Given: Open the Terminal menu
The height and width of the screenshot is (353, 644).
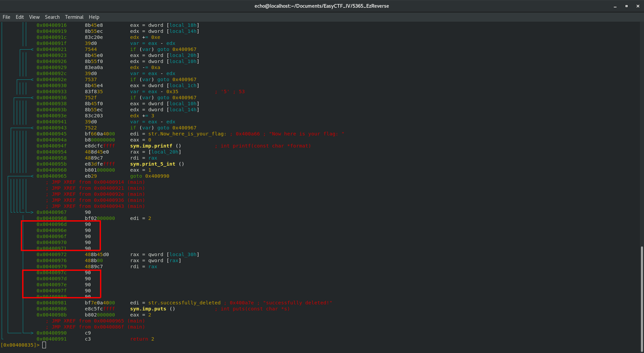Looking at the screenshot, I should coord(74,17).
